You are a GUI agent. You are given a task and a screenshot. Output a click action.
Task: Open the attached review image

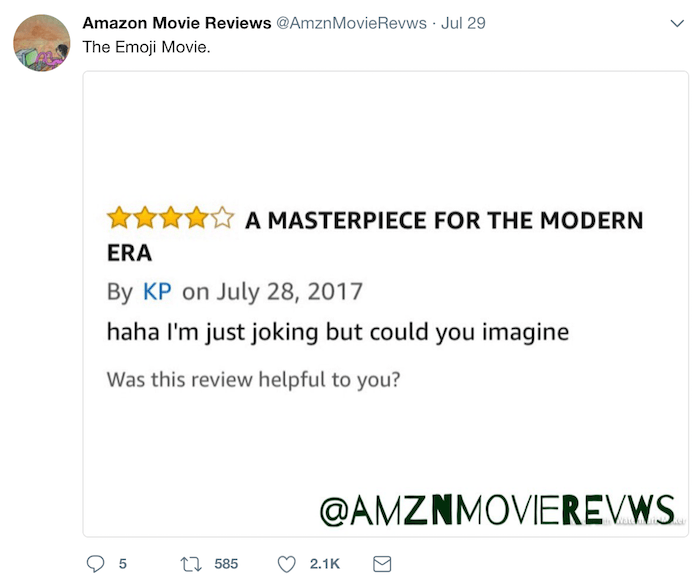click(386, 304)
